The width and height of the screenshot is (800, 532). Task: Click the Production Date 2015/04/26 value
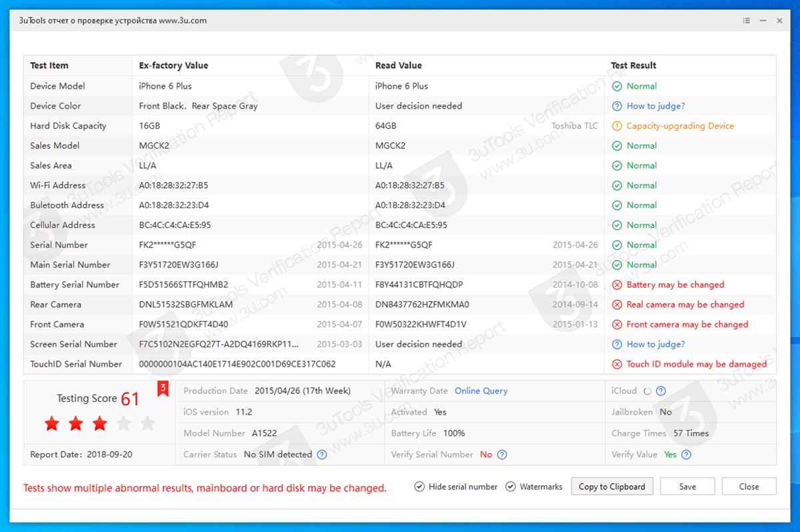tap(302, 391)
